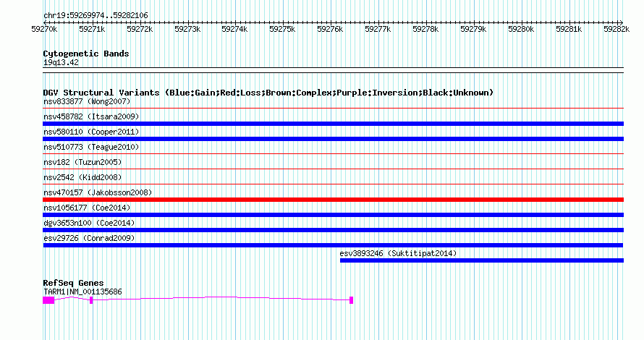The height and width of the screenshot is (340, 644).
Task: Click the 19q13.42 band label
Action: pyautogui.click(x=61, y=62)
